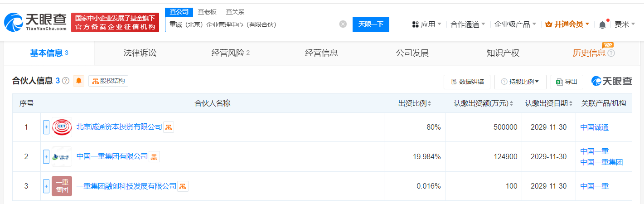
Task: Open the 费米 user account dropdown
Action: pos(625,24)
